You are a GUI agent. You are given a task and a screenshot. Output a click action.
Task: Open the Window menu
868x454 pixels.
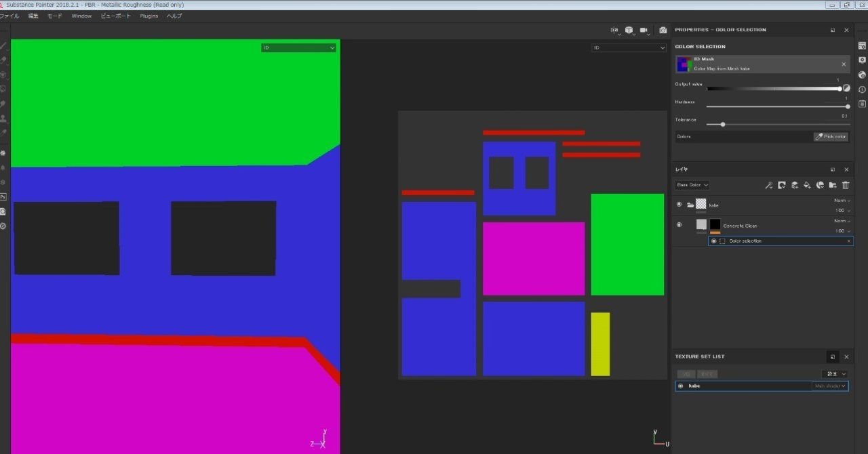[81, 16]
